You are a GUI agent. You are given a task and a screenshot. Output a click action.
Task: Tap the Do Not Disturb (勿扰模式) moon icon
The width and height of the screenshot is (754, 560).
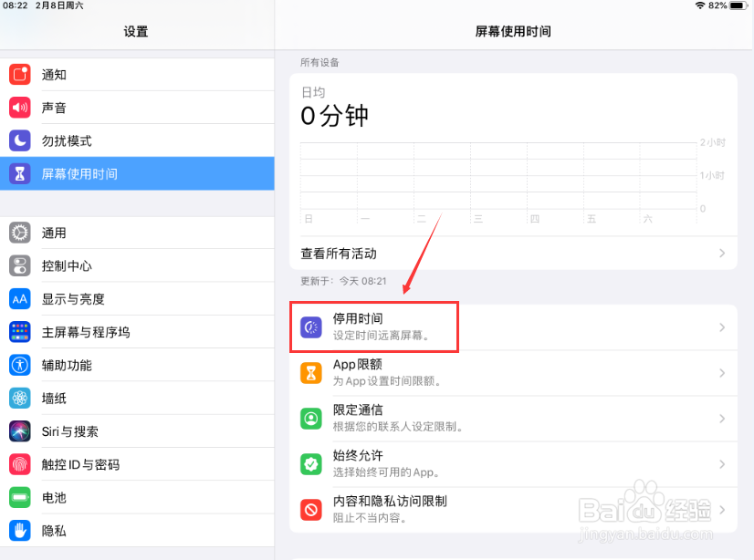tap(20, 140)
